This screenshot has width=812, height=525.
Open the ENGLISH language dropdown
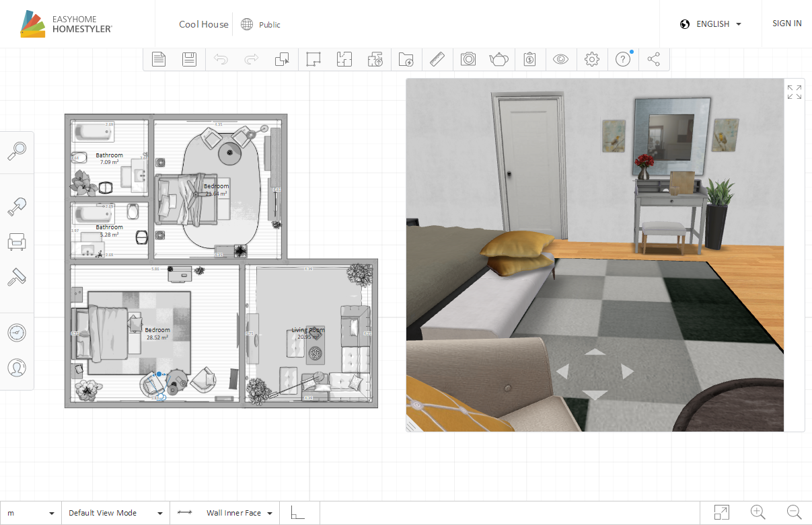(711, 24)
